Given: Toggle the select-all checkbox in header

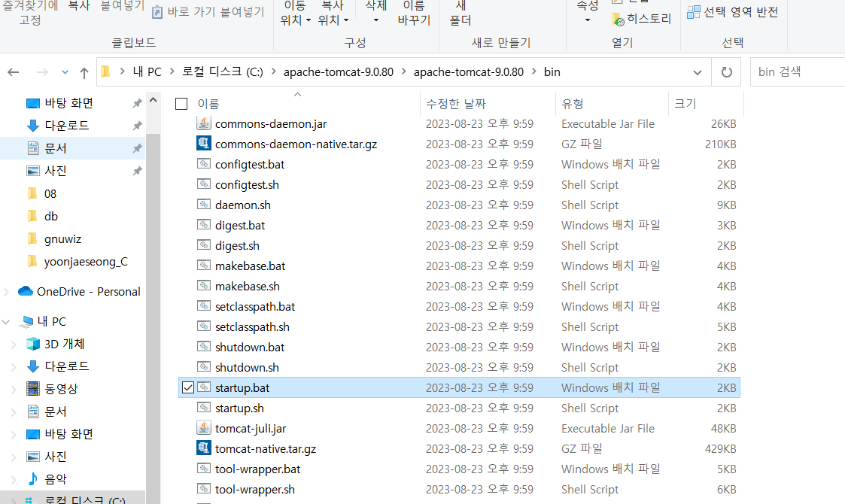Looking at the screenshot, I should (x=181, y=104).
